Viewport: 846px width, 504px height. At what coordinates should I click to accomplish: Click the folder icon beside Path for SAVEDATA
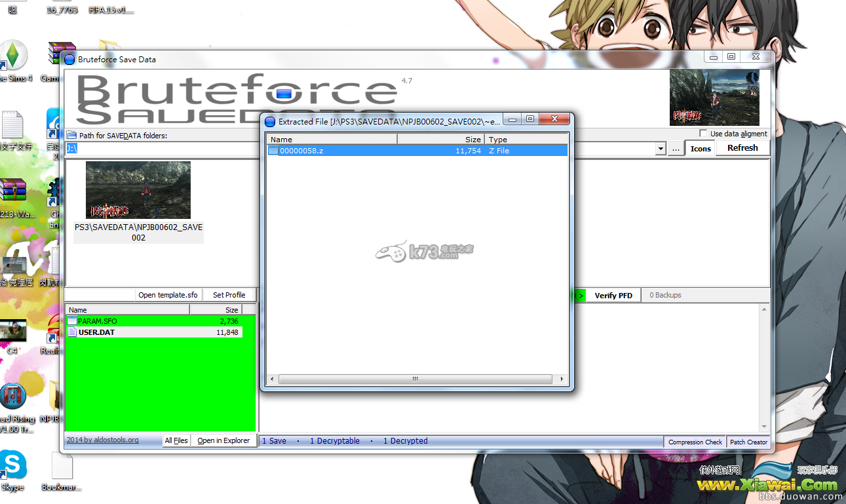coord(71,135)
